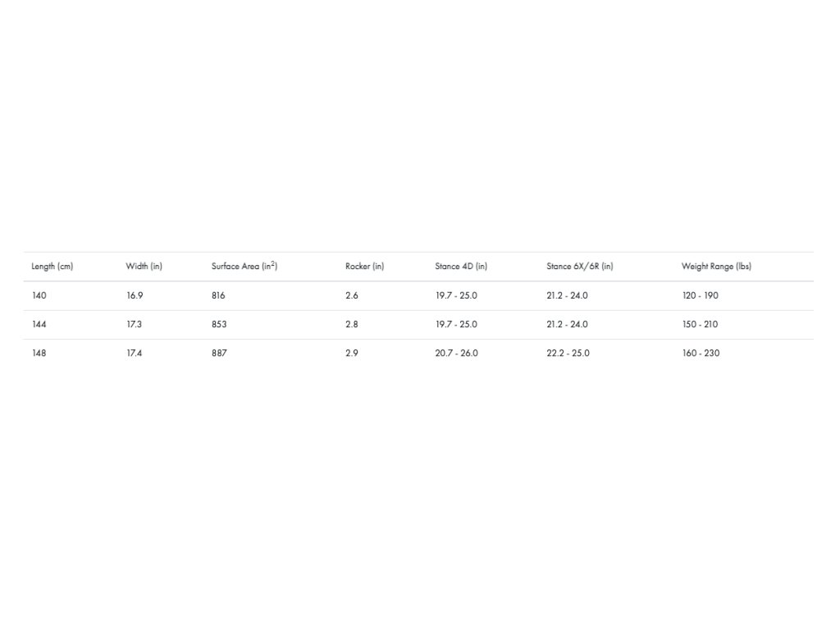Screen dimensions: 840x630
Task: Click the 120 - 190 weight range
Action: pyautogui.click(x=701, y=295)
